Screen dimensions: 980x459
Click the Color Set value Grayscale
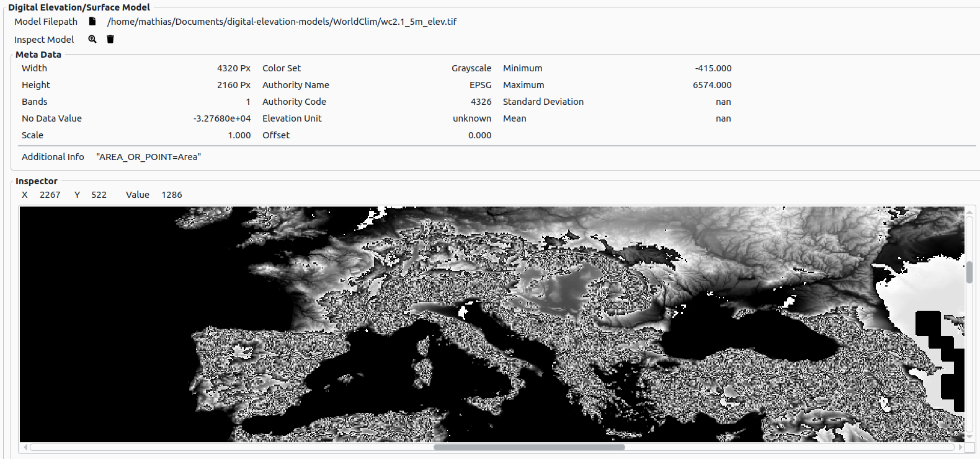(x=471, y=68)
